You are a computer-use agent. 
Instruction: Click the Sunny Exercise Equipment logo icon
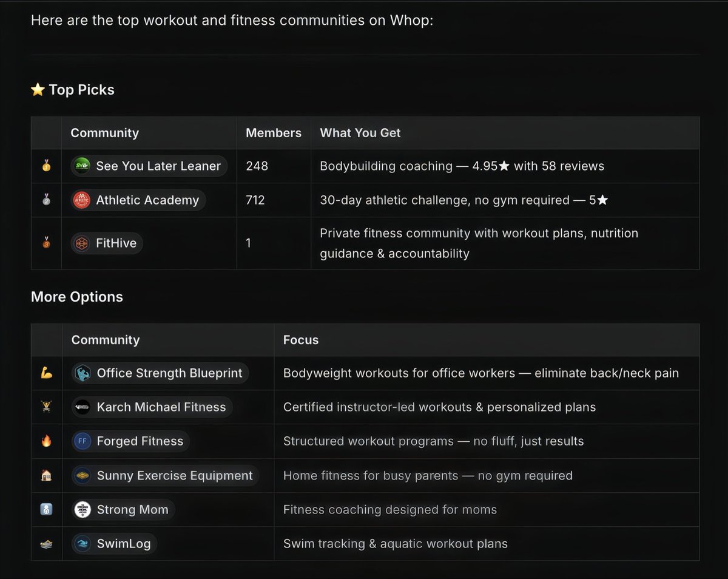tap(82, 476)
